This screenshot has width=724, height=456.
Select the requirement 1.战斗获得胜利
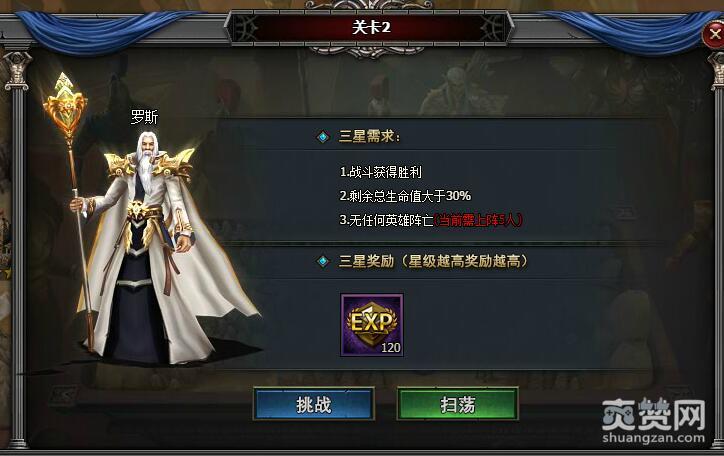[x=380, y=172]
